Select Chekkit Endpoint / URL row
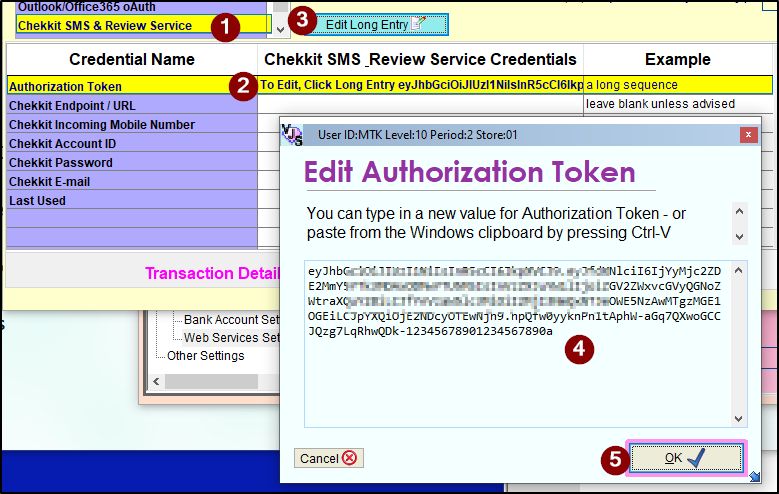 132,105
